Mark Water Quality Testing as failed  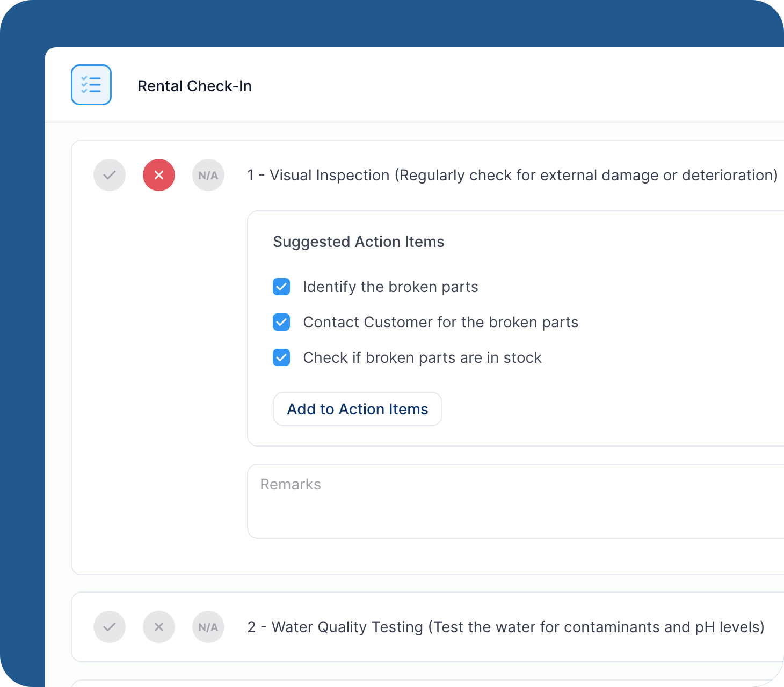[159, 627]
